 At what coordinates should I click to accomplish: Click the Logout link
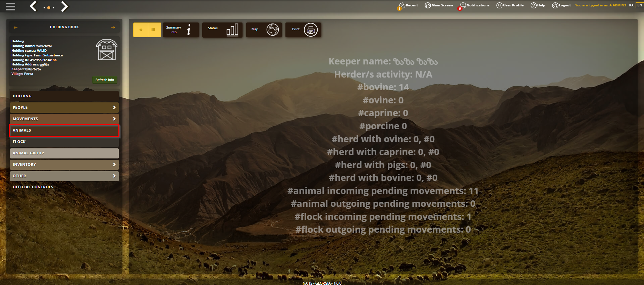click(x=561, y=5)
